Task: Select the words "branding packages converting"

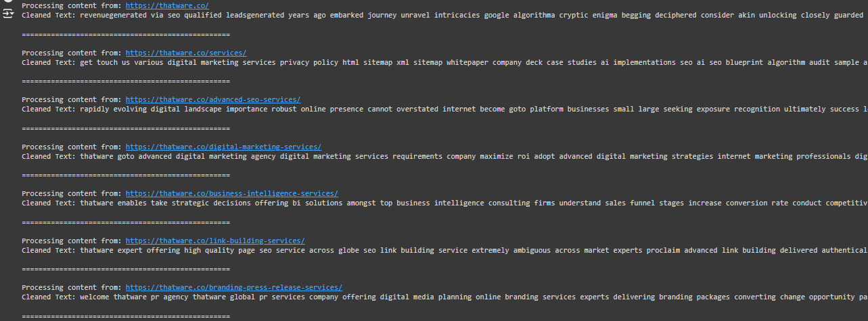Action: coord(717,297)
